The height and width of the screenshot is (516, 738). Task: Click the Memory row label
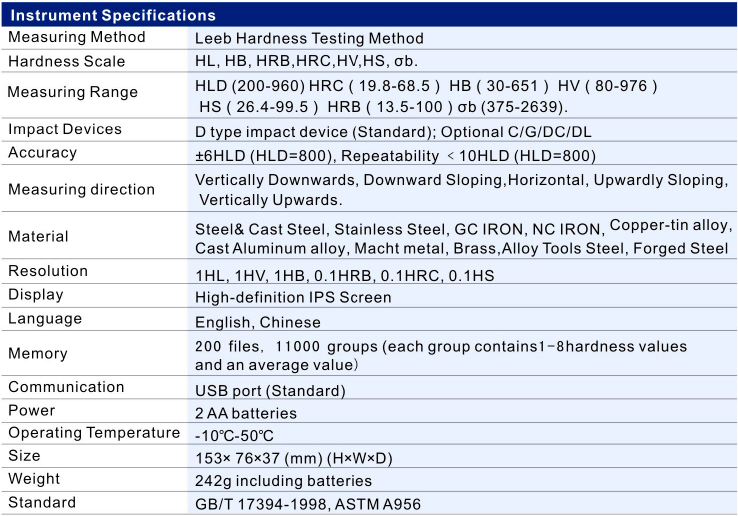pyautogui.click(x=38, y=353)
